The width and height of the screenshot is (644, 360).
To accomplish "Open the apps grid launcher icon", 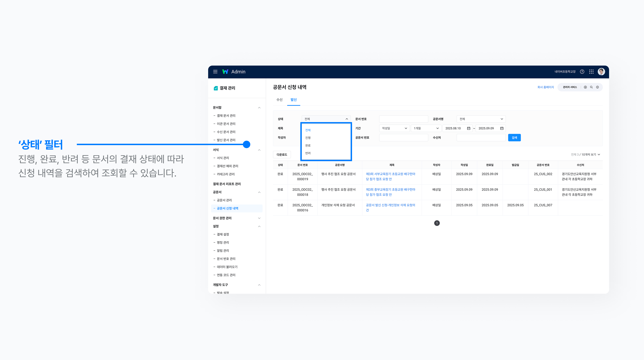I will [591, 72].
